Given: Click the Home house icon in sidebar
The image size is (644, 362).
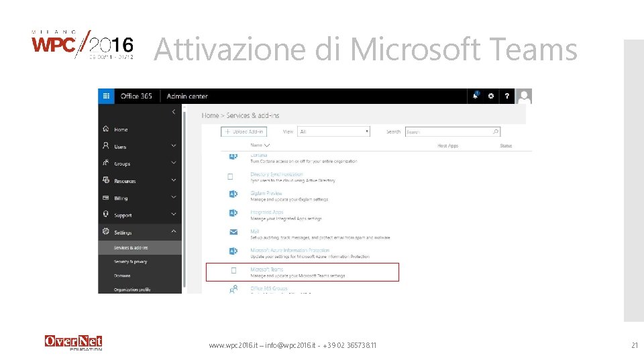Looking at the screenshot, I should (106, 129).
